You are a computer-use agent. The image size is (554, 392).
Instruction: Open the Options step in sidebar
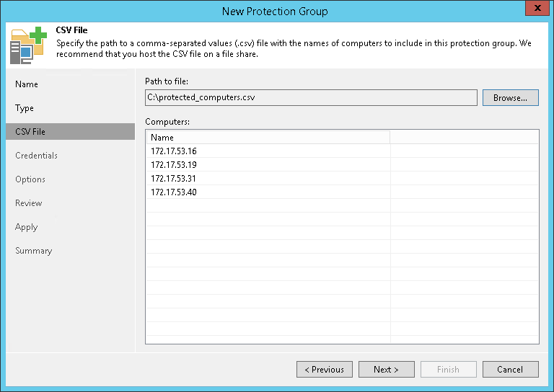pyautogui.click(x=30, y=179)
